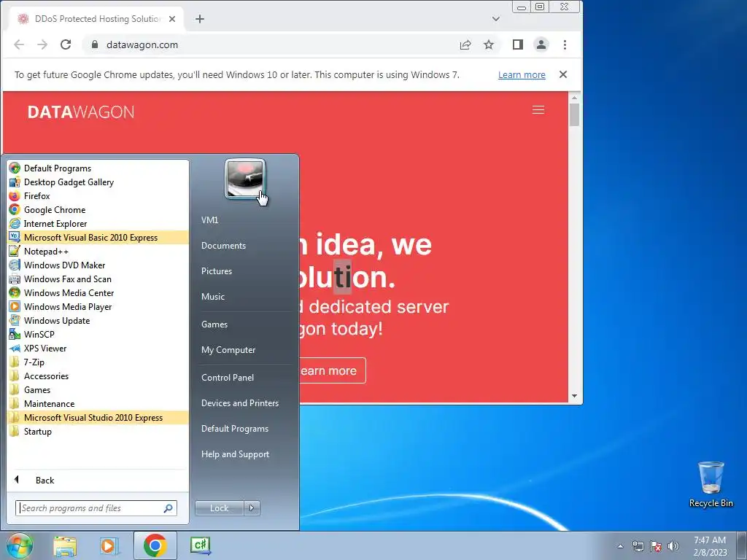Click the network tray icon
Viewport: 747px width, 560px height.
[x=638, y=546]
